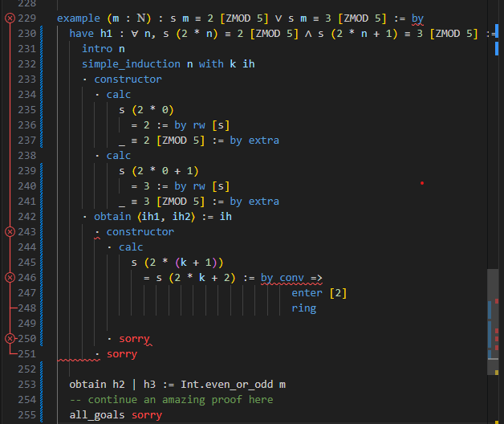Click 'constructor' on line 233
504x424 pixels.
point(128,79)
